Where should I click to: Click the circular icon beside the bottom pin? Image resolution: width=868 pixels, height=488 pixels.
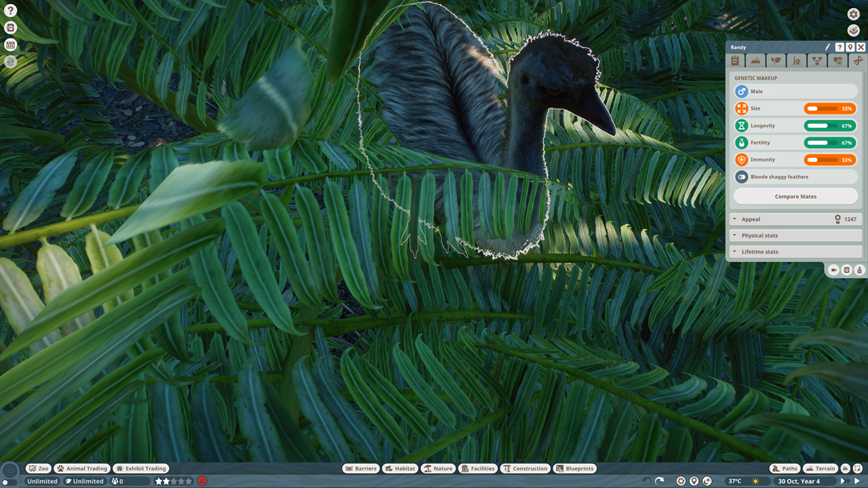coord(707,481)
